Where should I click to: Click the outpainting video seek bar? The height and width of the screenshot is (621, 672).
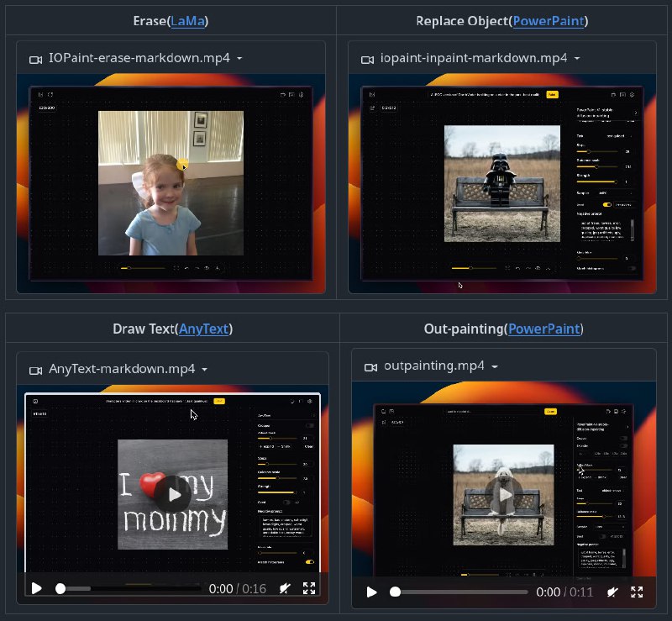coord(459,592)
